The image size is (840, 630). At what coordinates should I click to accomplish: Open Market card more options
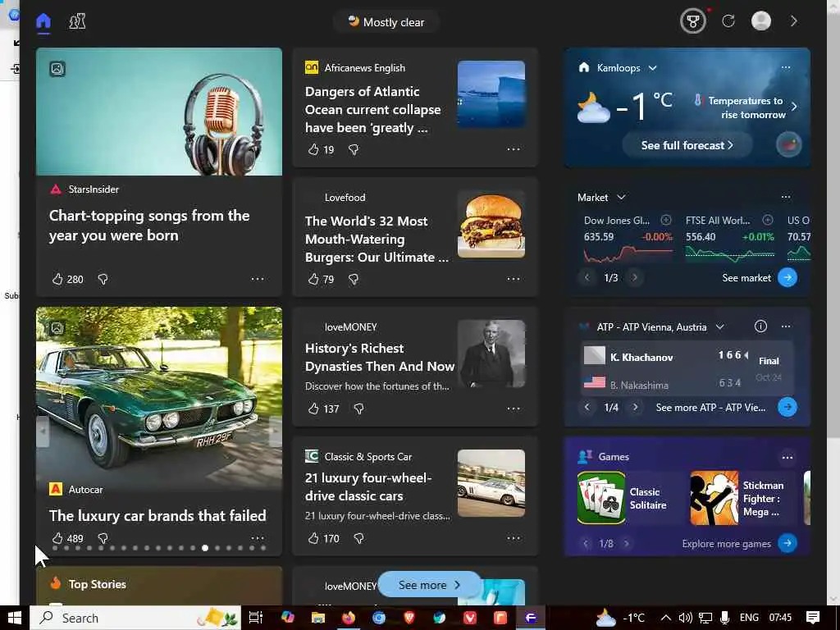click(786, 197)
